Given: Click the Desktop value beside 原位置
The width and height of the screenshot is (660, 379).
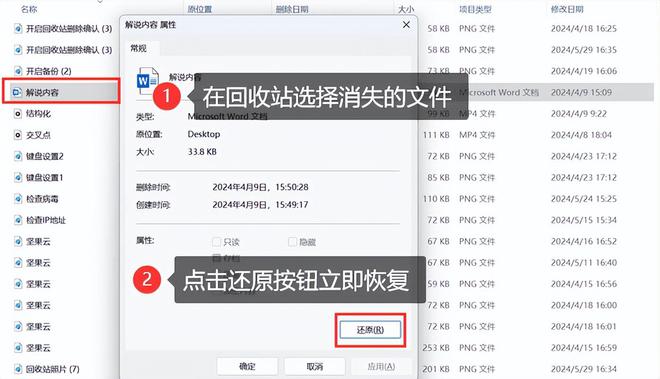Looking at the screenshot, I should tap(204, 134).
